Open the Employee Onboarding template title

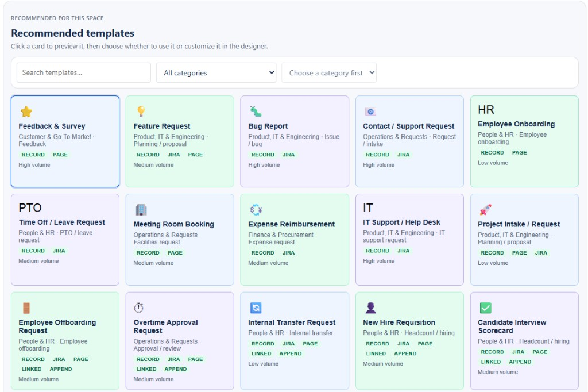pyautogui.click(x=516, y=124)
